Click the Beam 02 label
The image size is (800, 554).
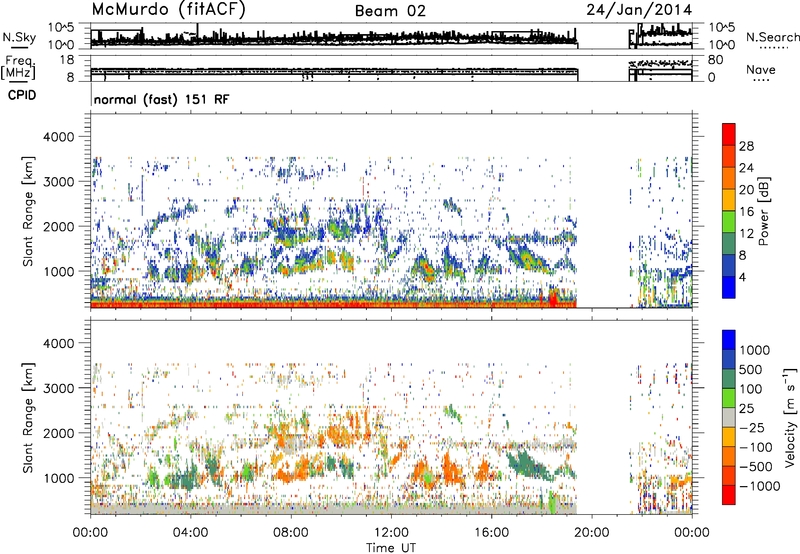[390, 11]
